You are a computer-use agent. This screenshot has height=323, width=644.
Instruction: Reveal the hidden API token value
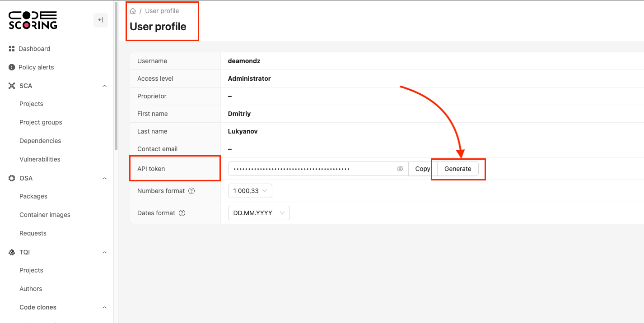(400, 168)
